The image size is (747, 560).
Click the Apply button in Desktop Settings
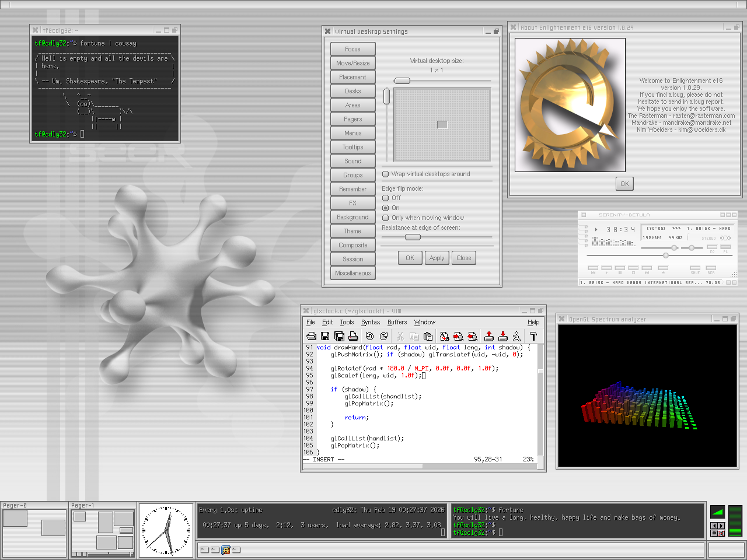point(437,258)
